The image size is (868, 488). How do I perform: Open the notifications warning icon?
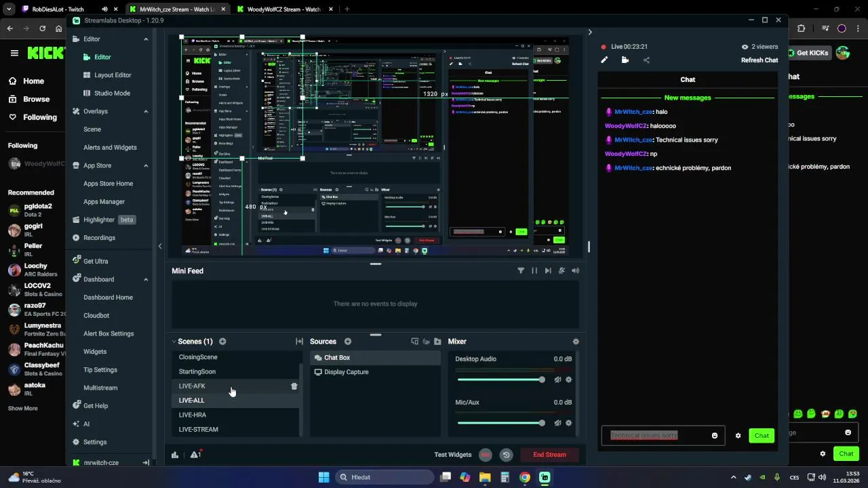click(195, 454)
